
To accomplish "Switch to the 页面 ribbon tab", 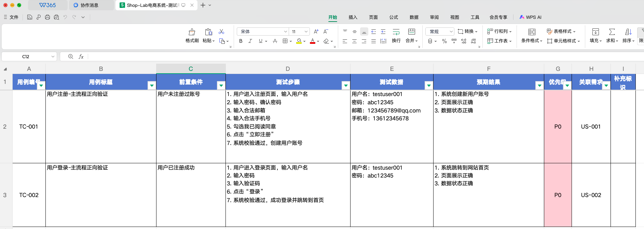I will click(373, 17).
